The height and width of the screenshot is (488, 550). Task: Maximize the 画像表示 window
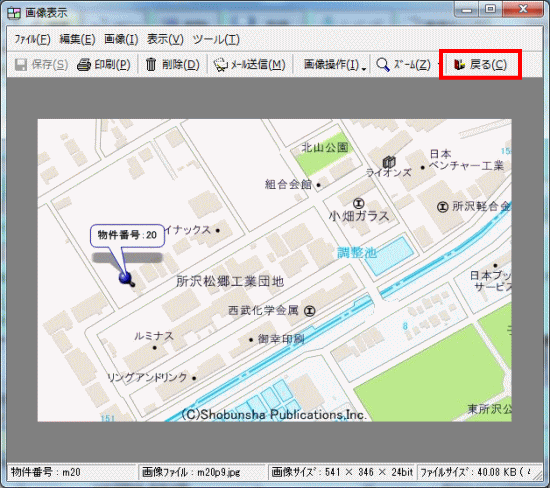click(490, 9)
